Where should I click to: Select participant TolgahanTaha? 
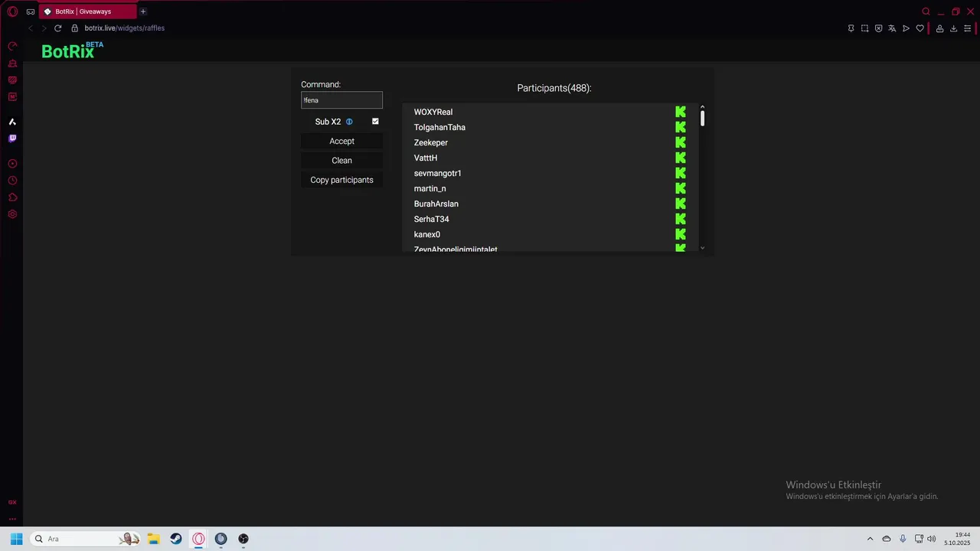pos(439,127)
